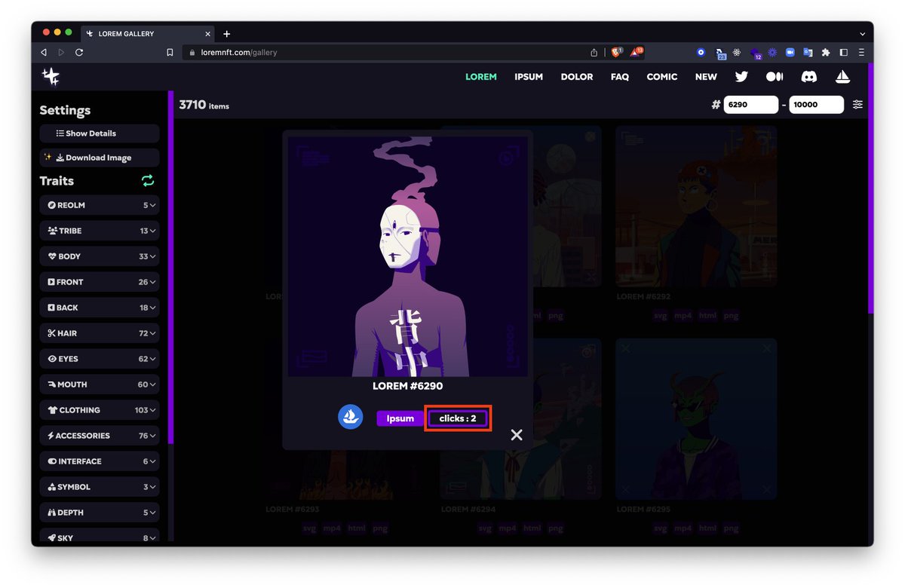Open the extensions puzzle piece menu
The image size is (905, 588).
click(826, 53)
